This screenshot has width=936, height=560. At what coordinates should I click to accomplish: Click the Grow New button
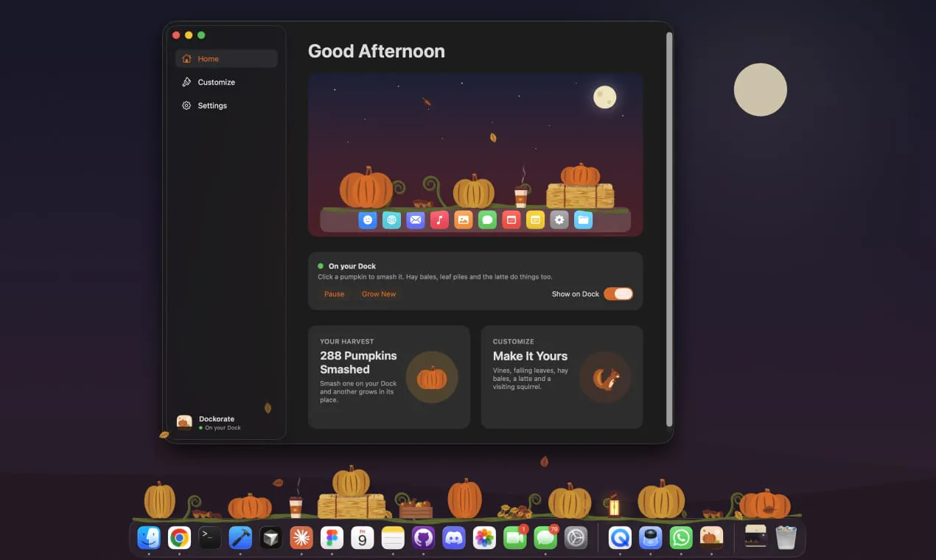[x=379, y=294]
